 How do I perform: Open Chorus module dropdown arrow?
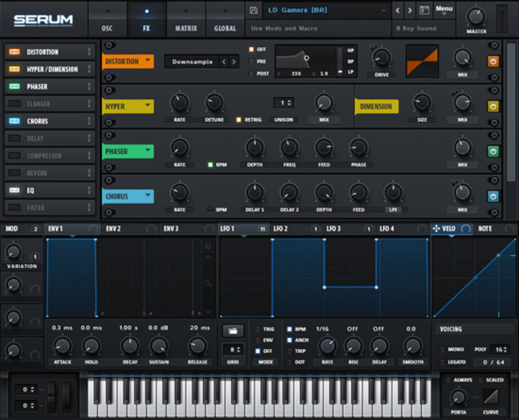(x=148, y=196)
